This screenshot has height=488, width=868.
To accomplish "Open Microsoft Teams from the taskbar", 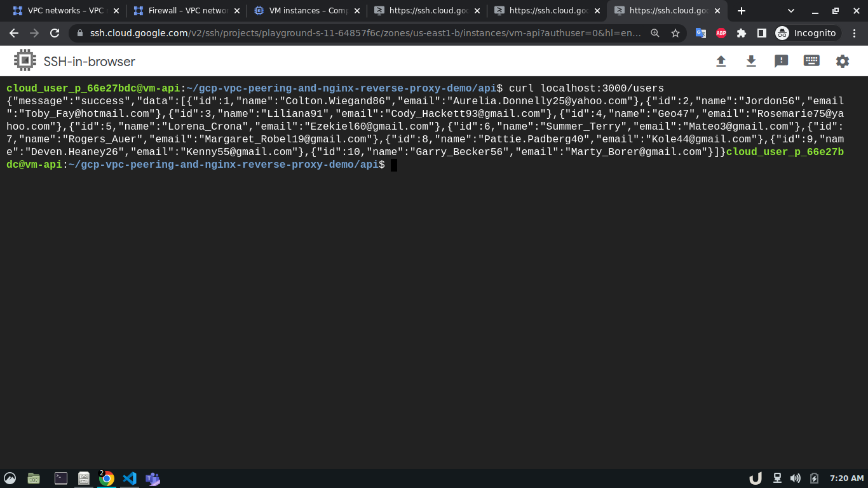I will pyautogui.click(x=153, y=478).
